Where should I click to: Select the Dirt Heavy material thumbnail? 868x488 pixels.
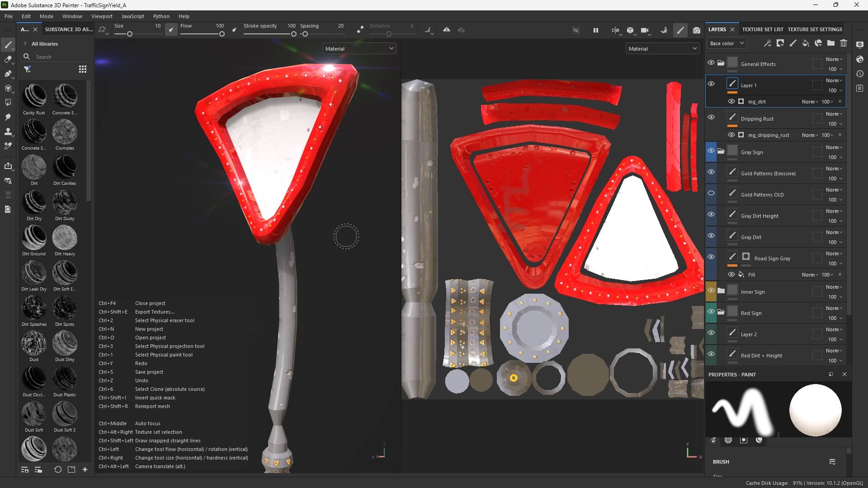pyautogui.click(x=65, y=238)
